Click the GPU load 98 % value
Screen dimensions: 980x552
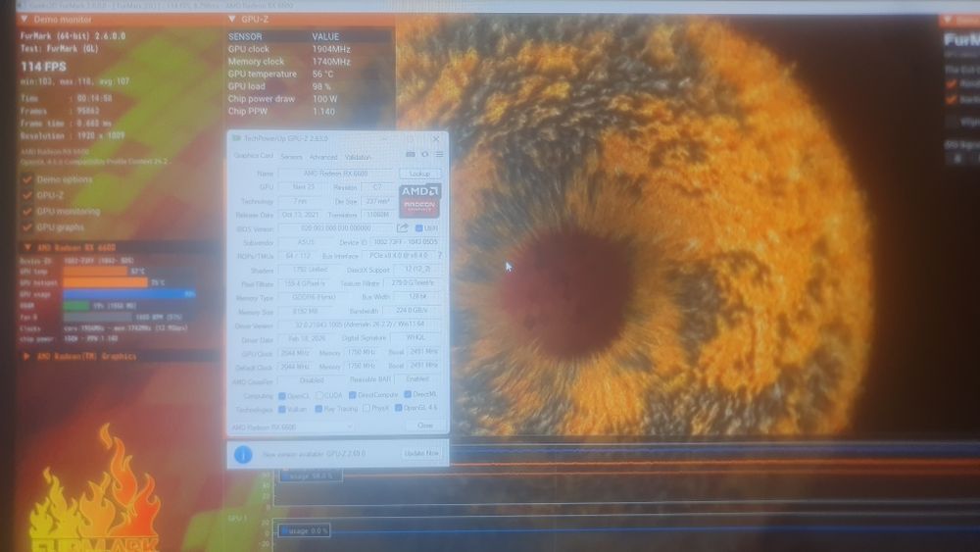[x=321, y=86]
